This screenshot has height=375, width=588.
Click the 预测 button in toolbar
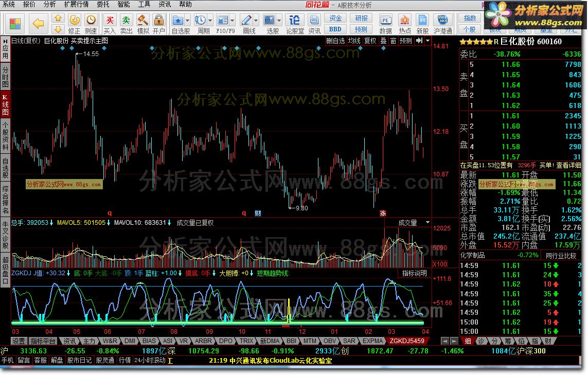361,29
